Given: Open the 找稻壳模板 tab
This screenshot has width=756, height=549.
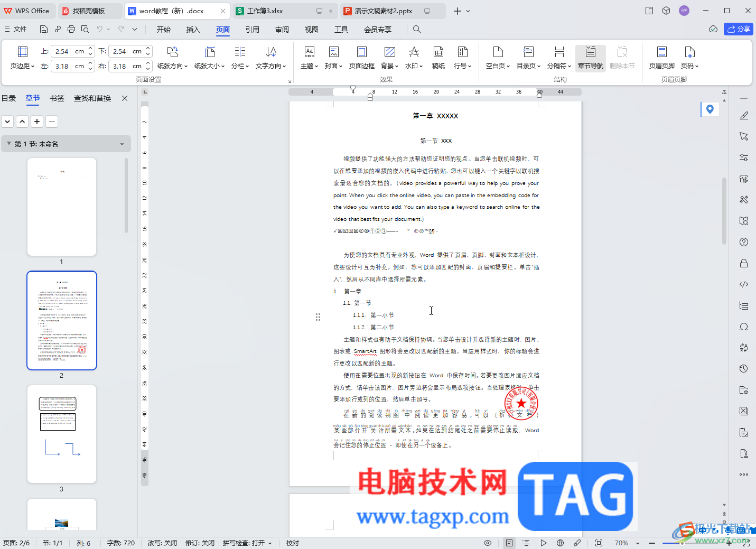Looking at the screenshot, I should [x=89, y=11].
